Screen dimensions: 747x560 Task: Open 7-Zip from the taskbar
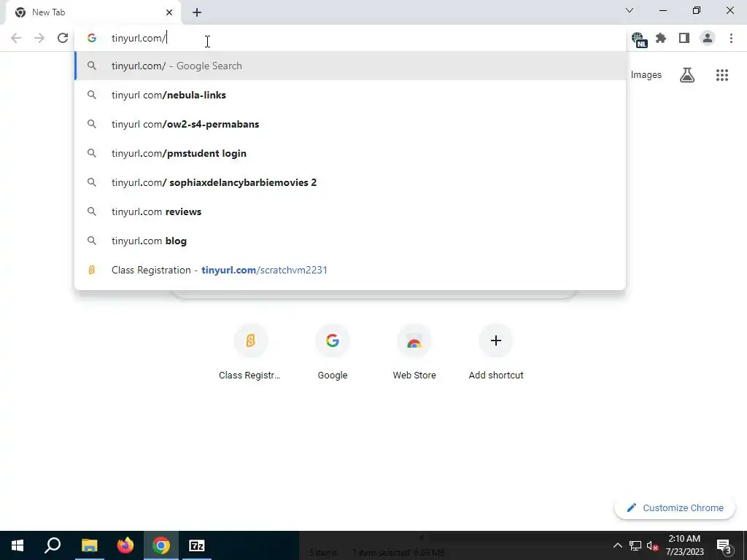pos(197,545)
